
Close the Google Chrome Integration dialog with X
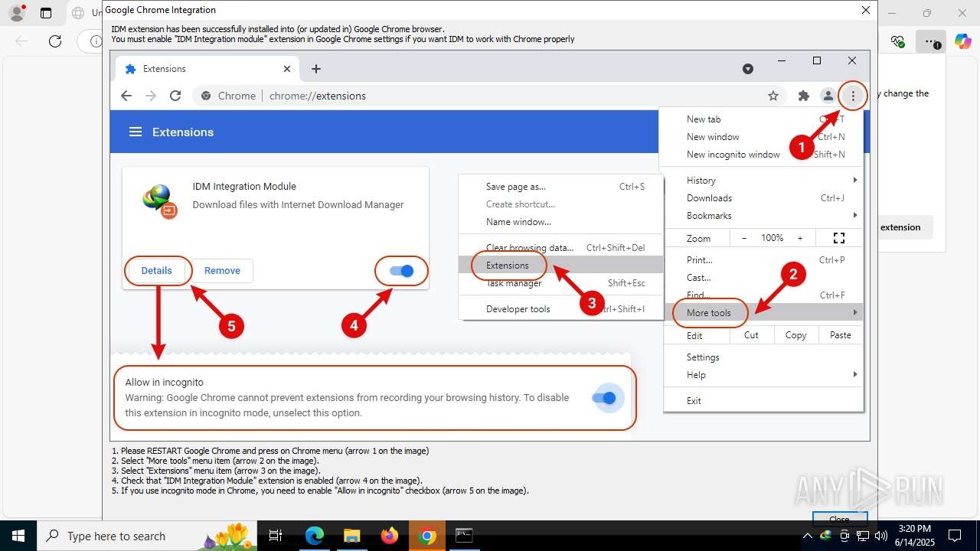click(865, 10)
